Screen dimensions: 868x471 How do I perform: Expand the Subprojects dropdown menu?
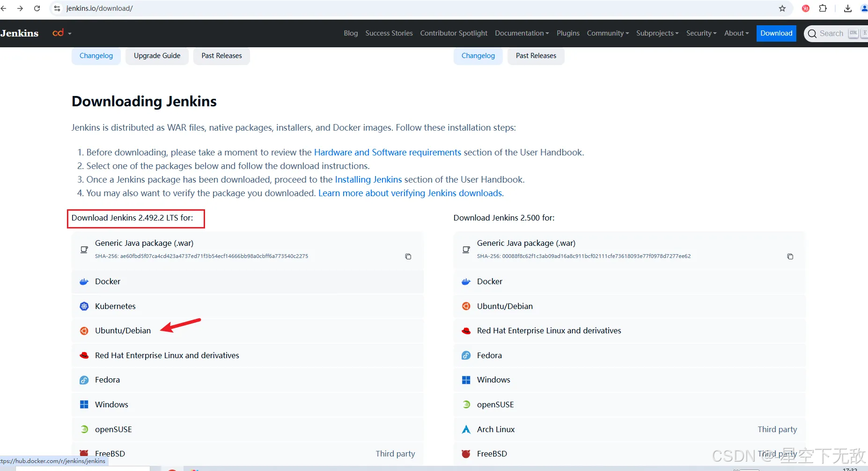click(657, 33)
